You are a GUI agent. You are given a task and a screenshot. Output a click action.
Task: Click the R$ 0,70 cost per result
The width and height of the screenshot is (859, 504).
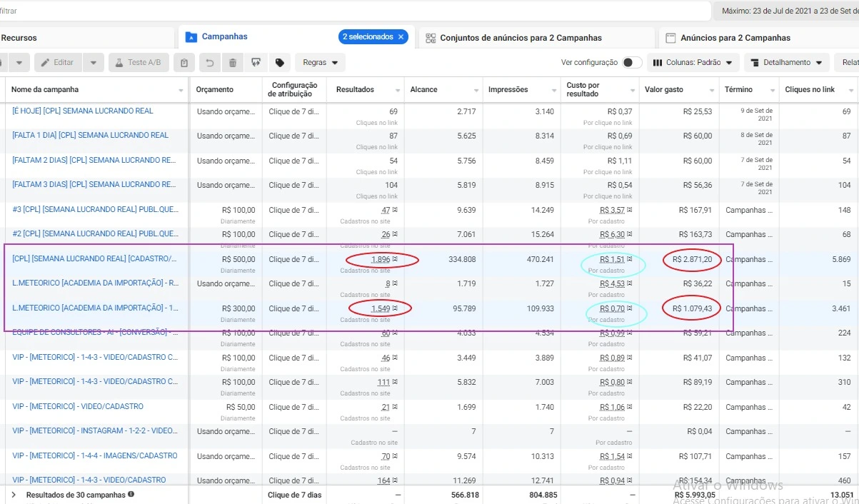pos(612,308)
